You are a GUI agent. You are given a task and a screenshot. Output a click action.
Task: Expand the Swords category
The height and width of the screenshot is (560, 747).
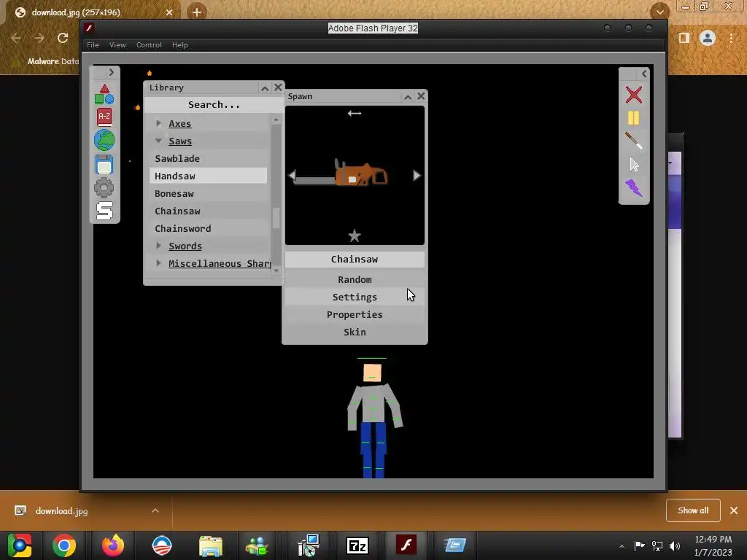pos(158,246)
